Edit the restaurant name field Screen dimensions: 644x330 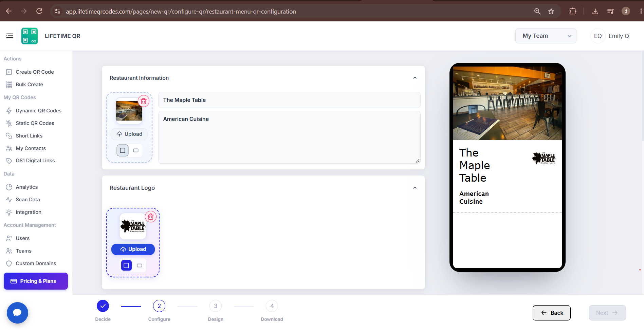(289, 100)
